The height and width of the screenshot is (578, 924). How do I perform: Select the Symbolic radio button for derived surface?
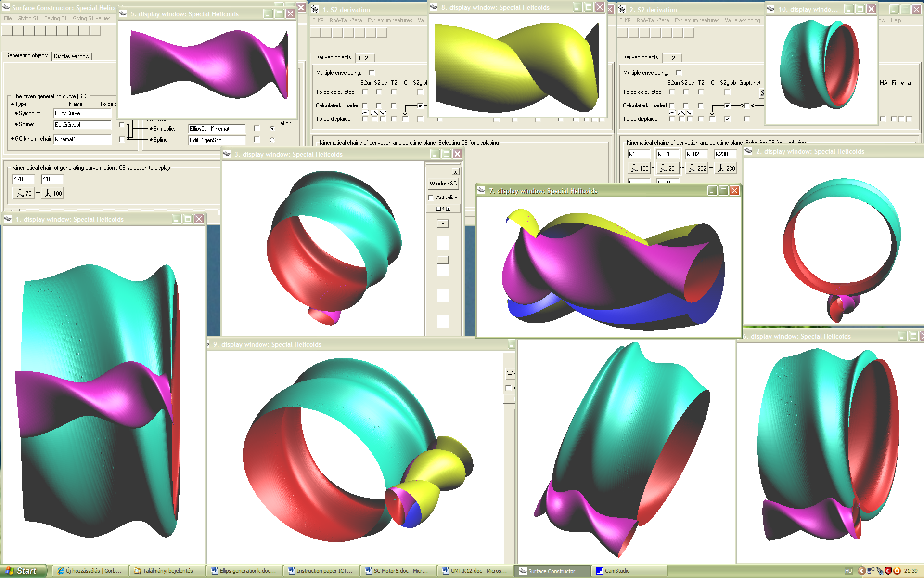coord(272,129)
